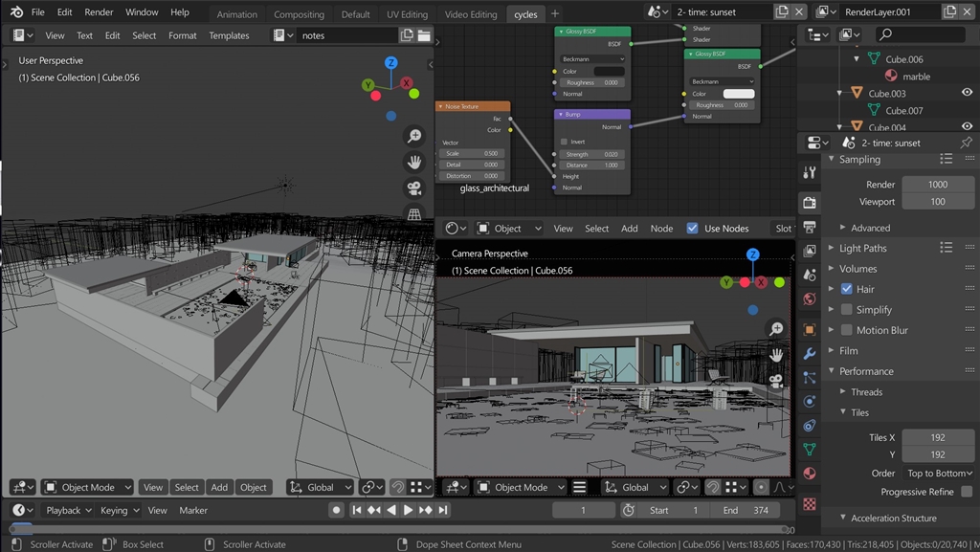Viewport: 980px width, 552px height.
Task: Click the Render samples field
Action: (937, 185)
